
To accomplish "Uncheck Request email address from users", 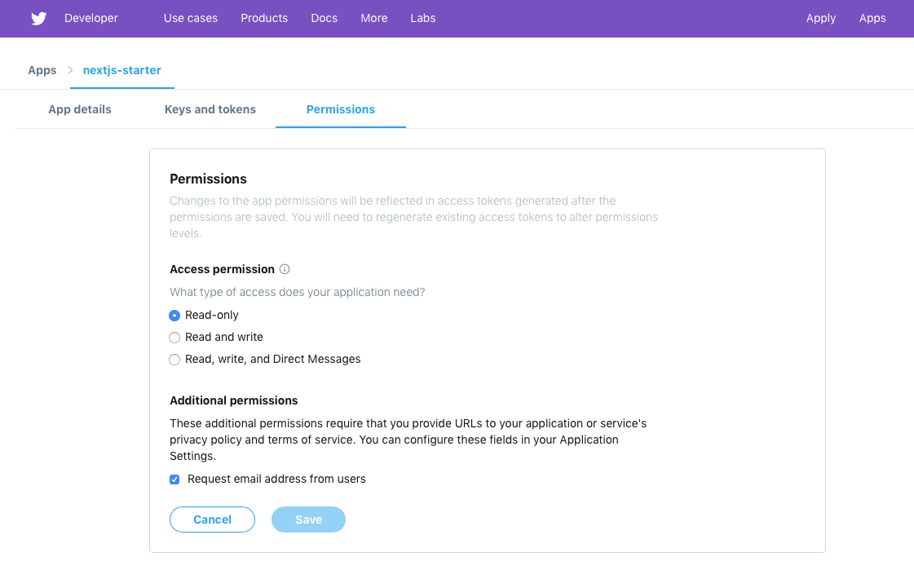I will tap(174, 479).
